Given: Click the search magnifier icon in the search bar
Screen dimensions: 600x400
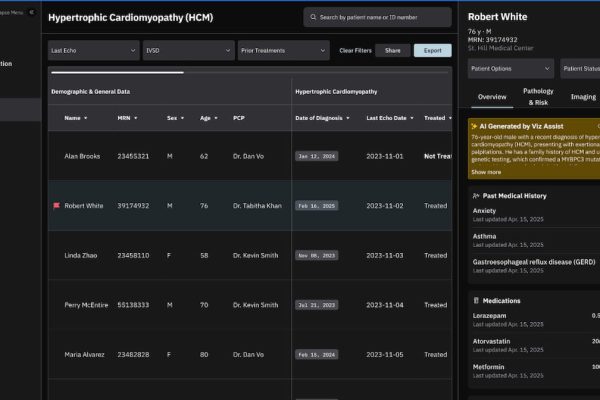Looking at the screenshot, I should tap(313, 18).
